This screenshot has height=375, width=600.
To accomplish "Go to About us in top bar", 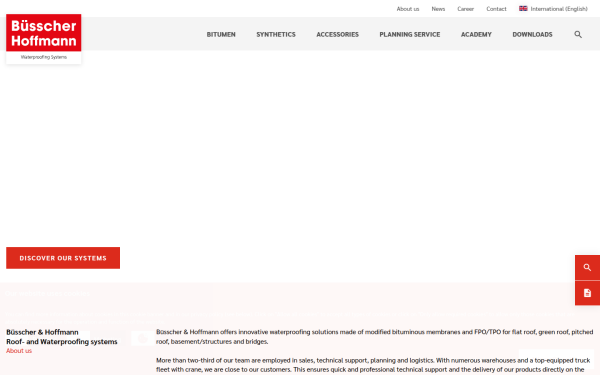I will coord(408,9).
